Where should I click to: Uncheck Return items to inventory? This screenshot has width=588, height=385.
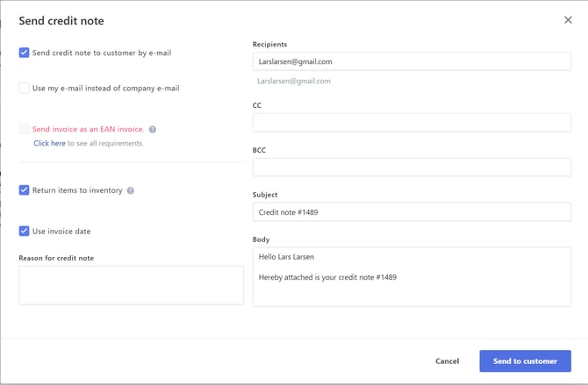pos(25,190)
